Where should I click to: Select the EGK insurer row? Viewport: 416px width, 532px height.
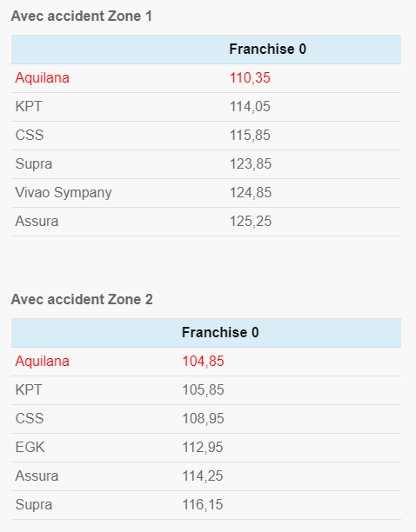206,448
